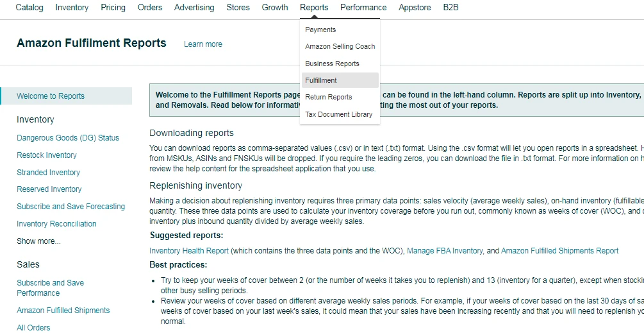
Task: Click the Manage FBA Inventory link
Action: (445, 250)
